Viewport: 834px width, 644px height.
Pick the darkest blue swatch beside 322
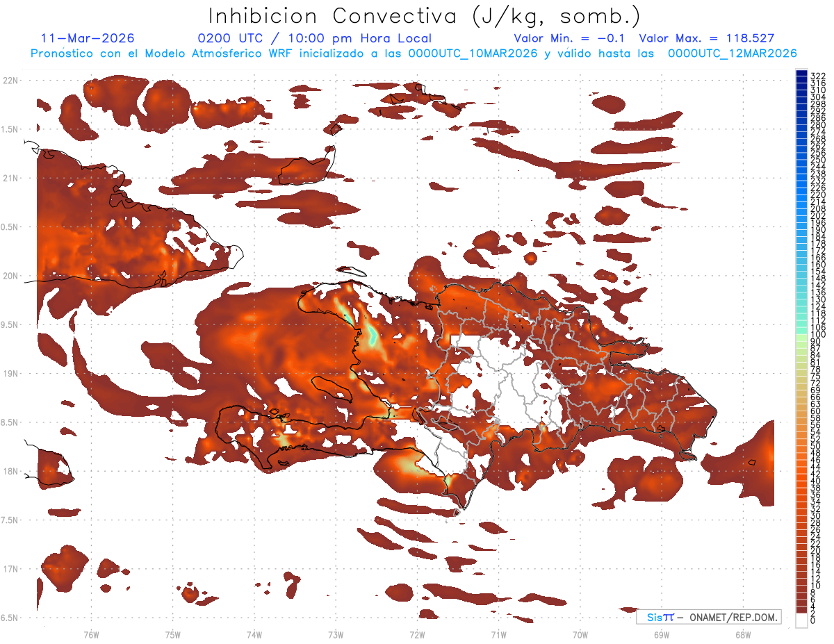pos(801,73)
